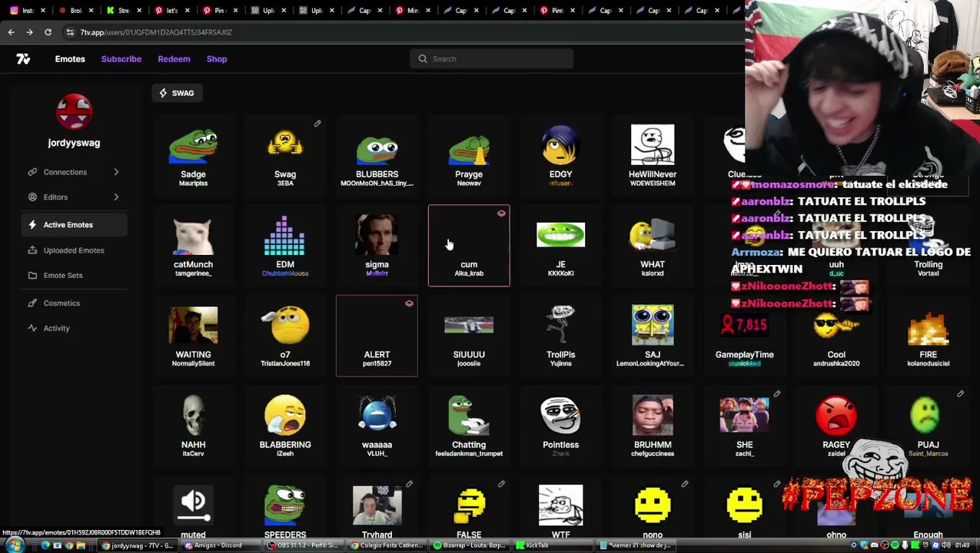Open the muted speaker emote
The width and height of the screenshot is (980, 553).
click(x=193, y=508)
